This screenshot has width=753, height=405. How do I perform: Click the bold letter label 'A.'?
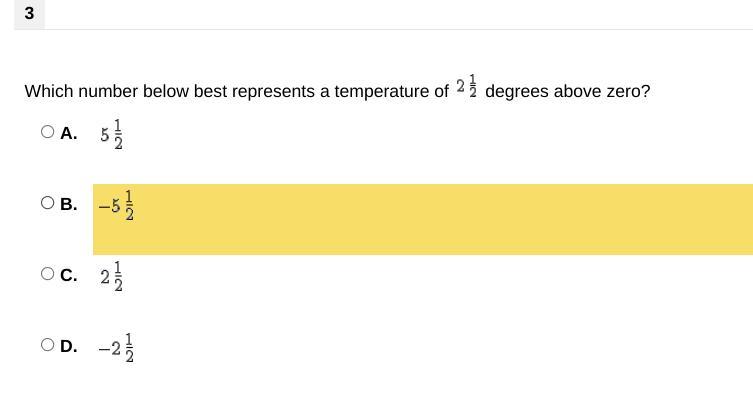tap(69, 133)
